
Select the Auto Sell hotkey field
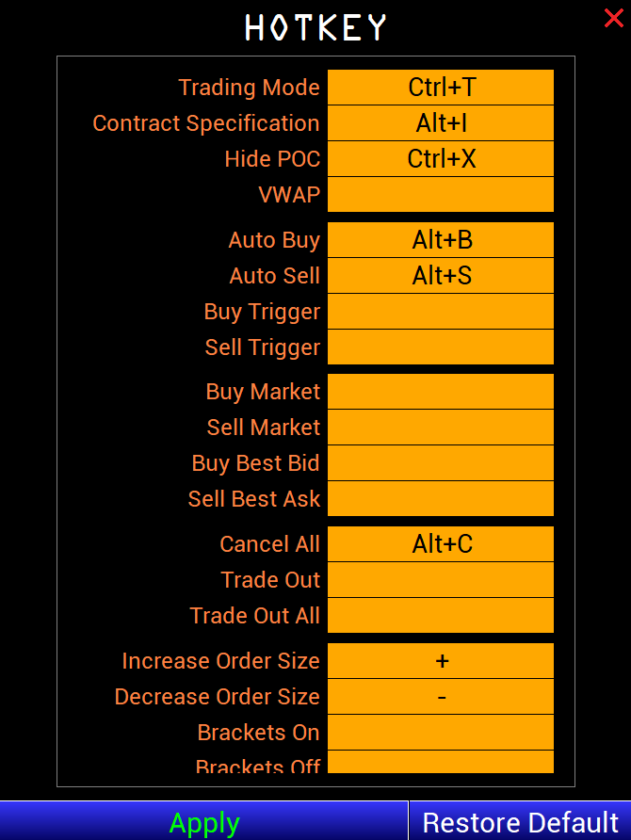tap(441, 276)
